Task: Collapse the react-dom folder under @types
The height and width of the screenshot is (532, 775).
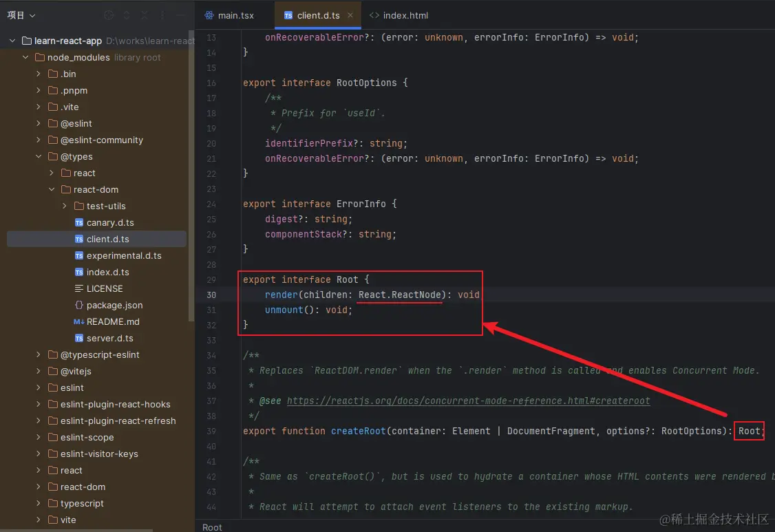Action: [x=52, y=189]
